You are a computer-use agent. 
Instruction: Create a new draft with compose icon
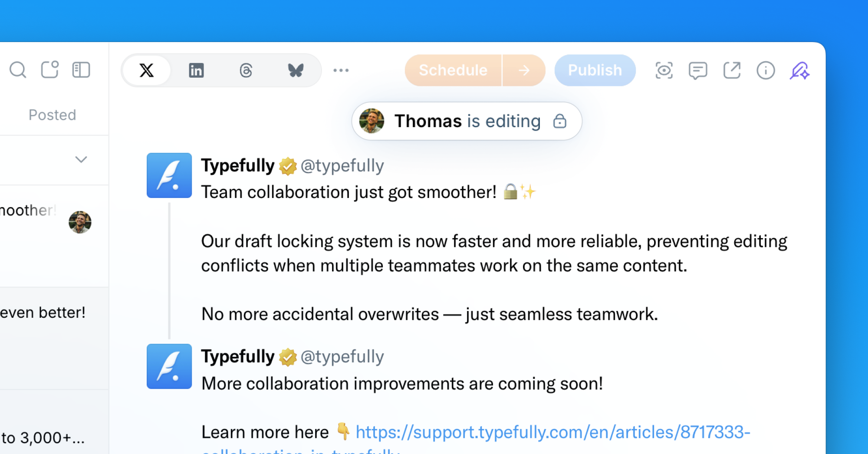click(x=49, y=69)
